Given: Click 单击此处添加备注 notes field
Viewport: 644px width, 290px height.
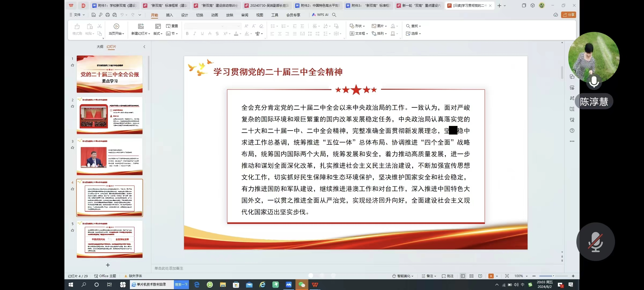Looking at the screenshot, I should tap(169, 268).
